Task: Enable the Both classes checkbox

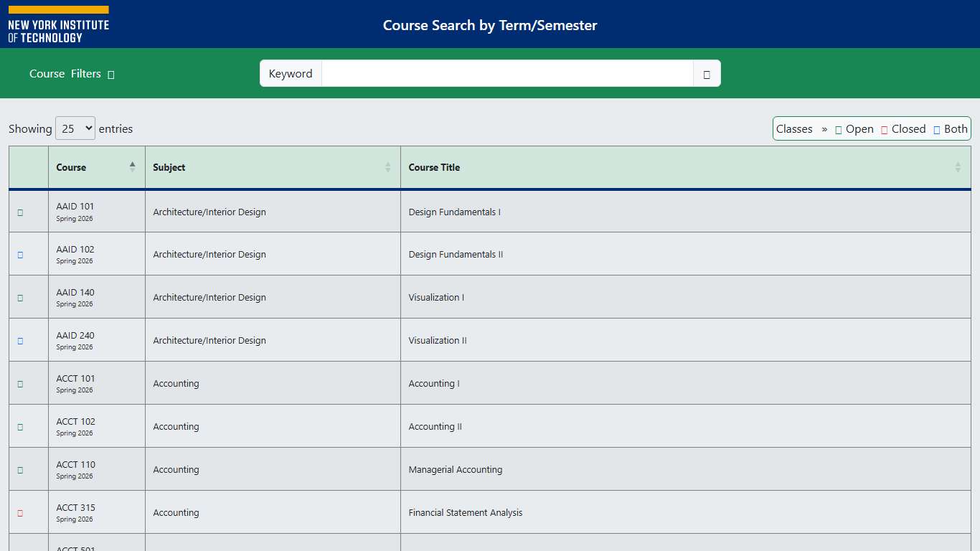Action: coord(936,128)
